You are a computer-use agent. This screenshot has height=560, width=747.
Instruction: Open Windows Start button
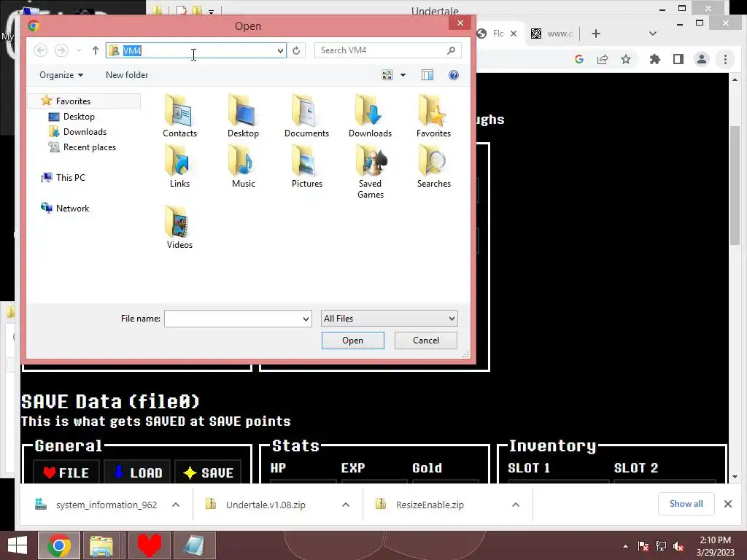point(18,545)
